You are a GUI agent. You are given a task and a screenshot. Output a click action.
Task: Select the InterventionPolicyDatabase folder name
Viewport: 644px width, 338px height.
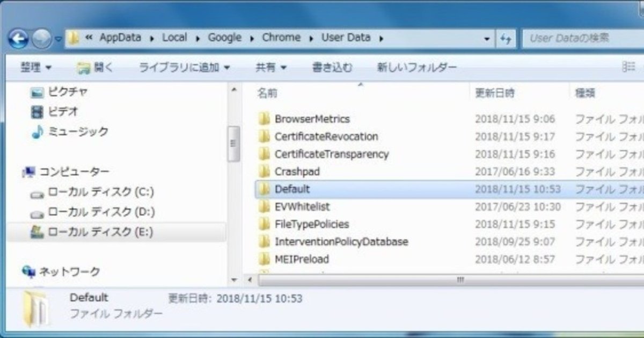point(341,242)
